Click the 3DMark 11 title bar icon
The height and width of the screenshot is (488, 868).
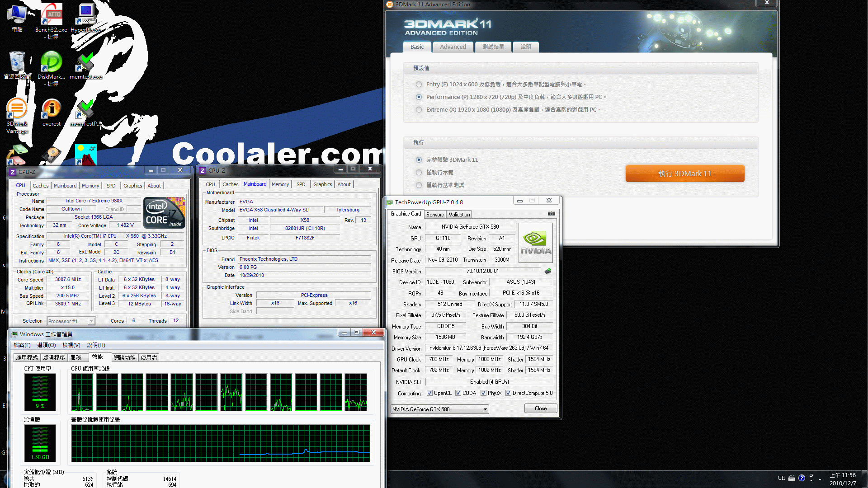coord(390,5)
